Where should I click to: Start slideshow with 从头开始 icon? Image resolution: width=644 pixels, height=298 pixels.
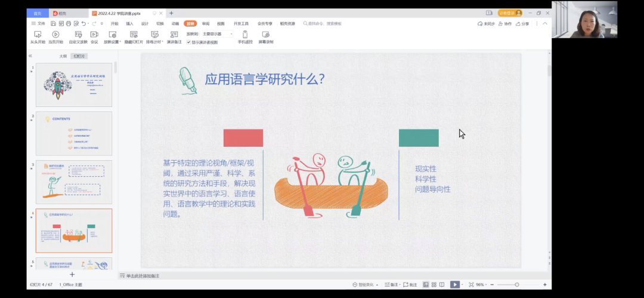[x=38, y=35]
